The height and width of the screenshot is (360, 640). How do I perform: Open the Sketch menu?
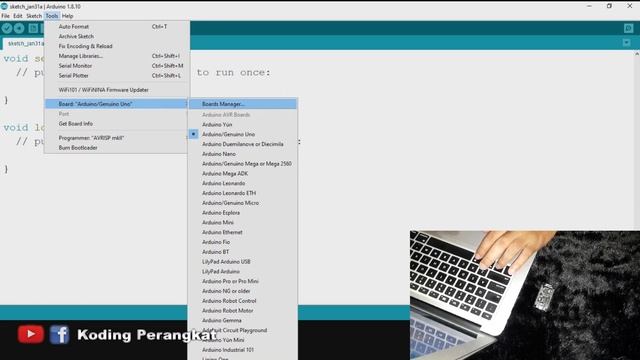(x=34, y=16)
